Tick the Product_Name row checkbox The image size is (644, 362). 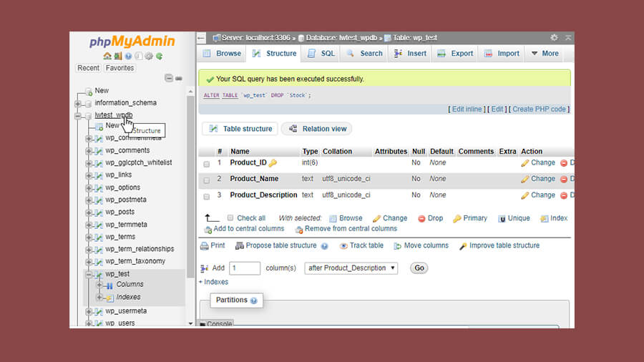[x=207, y=180]
